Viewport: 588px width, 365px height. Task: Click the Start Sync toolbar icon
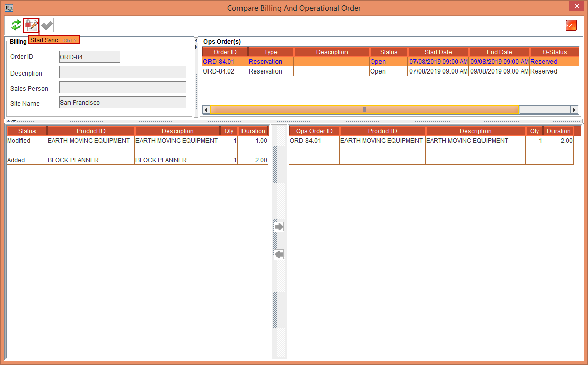point(31,25)
